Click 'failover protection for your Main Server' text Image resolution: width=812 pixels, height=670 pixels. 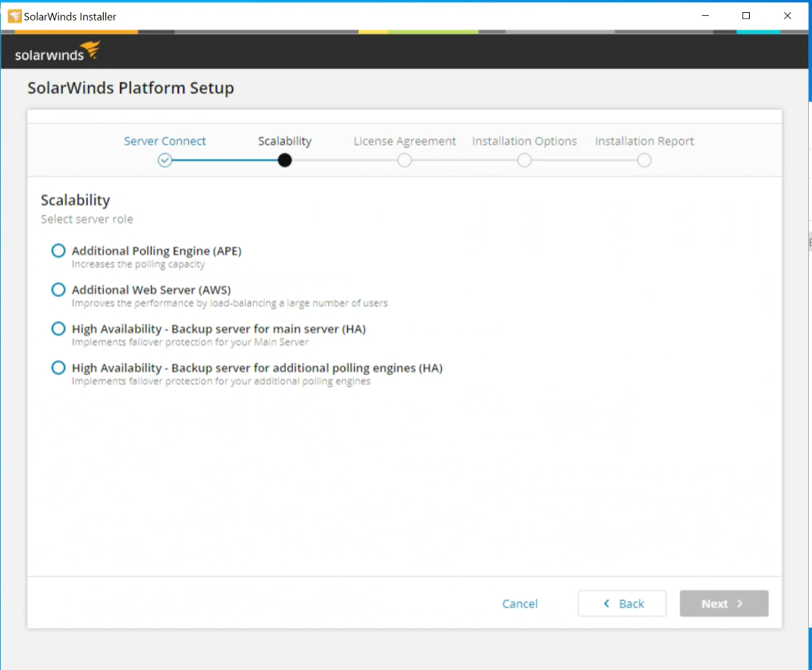tap(218, 343)
